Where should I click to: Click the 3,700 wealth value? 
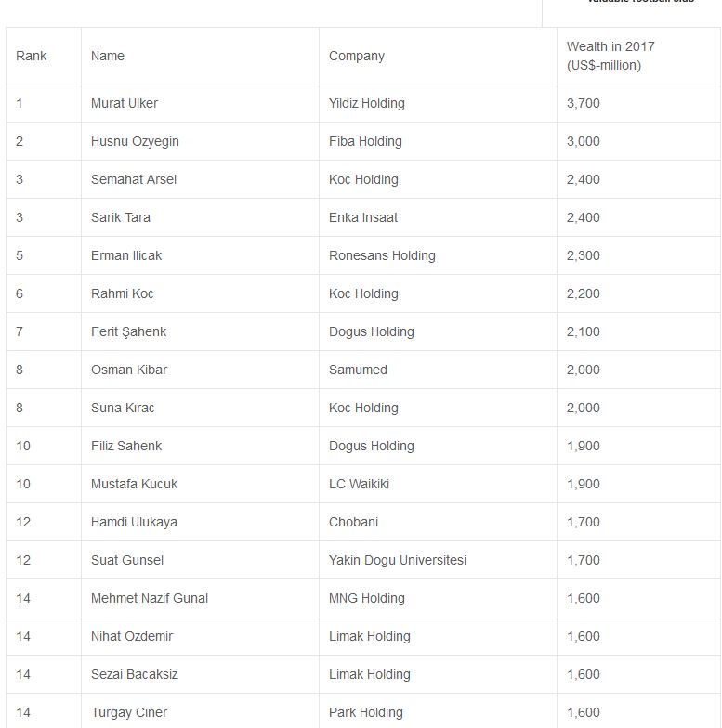point(584,103)
